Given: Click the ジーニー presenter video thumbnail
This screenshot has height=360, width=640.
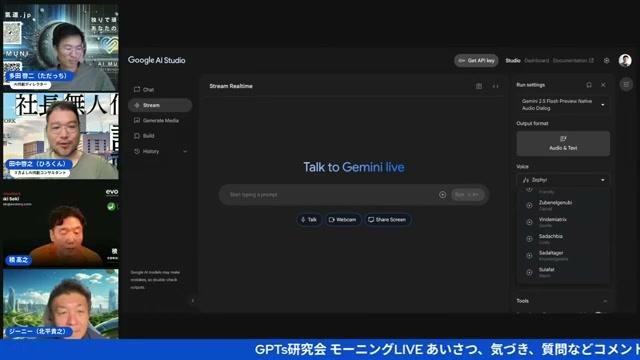Looking at the screenshot, I should pyautogui.click(x=61, y=304).
